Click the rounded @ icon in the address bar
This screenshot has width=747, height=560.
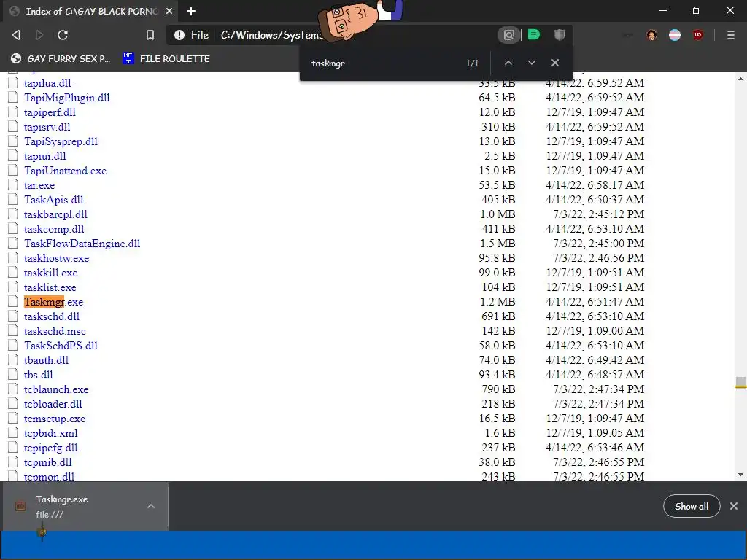[508, 35]
